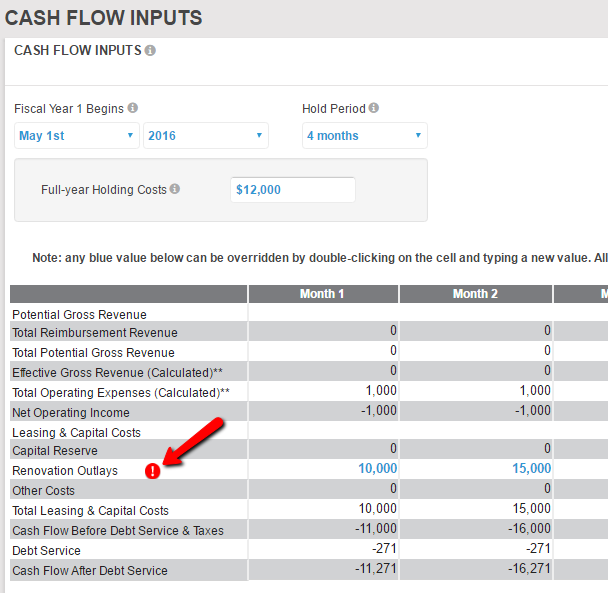The height and width of the screenshot is (593, 608).
Task: Click the Renovation Outlays row label
Action: tap(65, 471)
